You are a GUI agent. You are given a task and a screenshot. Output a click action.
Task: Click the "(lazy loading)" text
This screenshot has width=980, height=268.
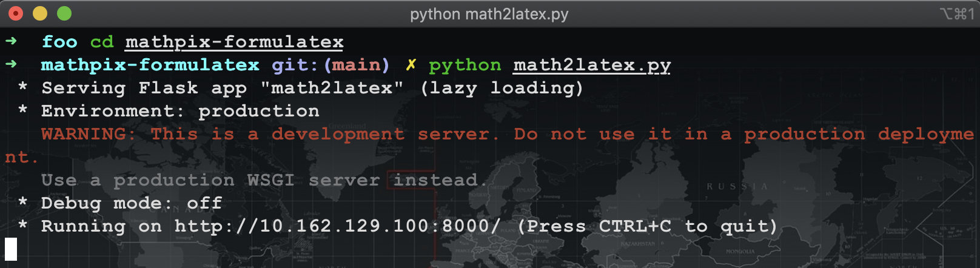(502, 88)
